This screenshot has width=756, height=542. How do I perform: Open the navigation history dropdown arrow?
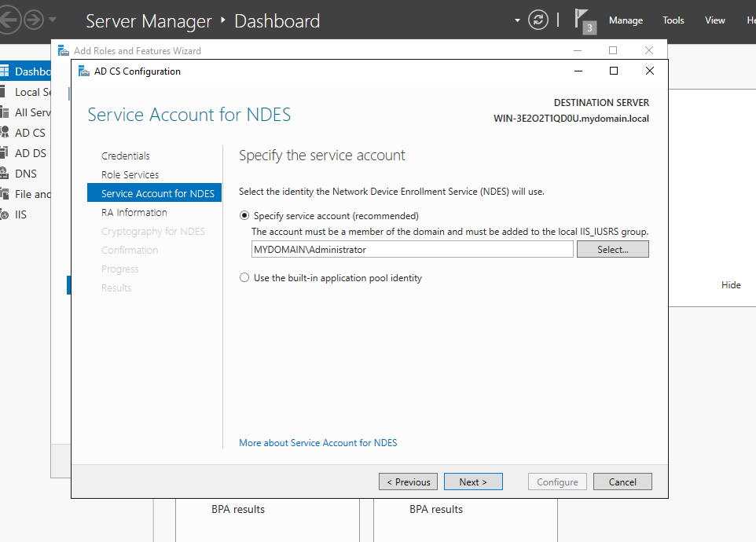click(53, 20)
